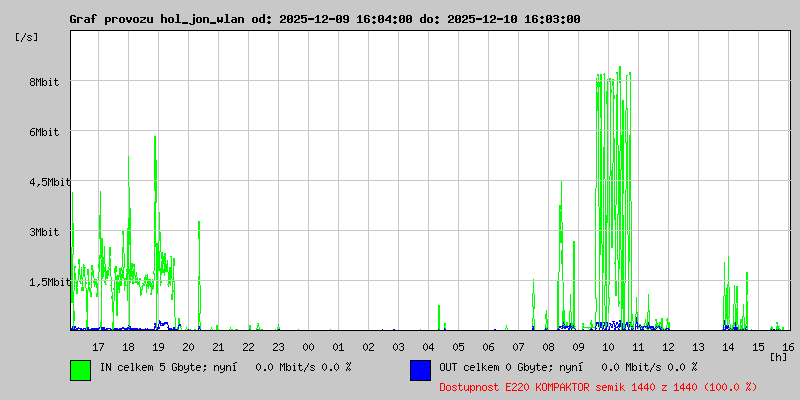Click the tall green traffic burst near hour 10
Viewport: 800px width, 400px height.
614,198
